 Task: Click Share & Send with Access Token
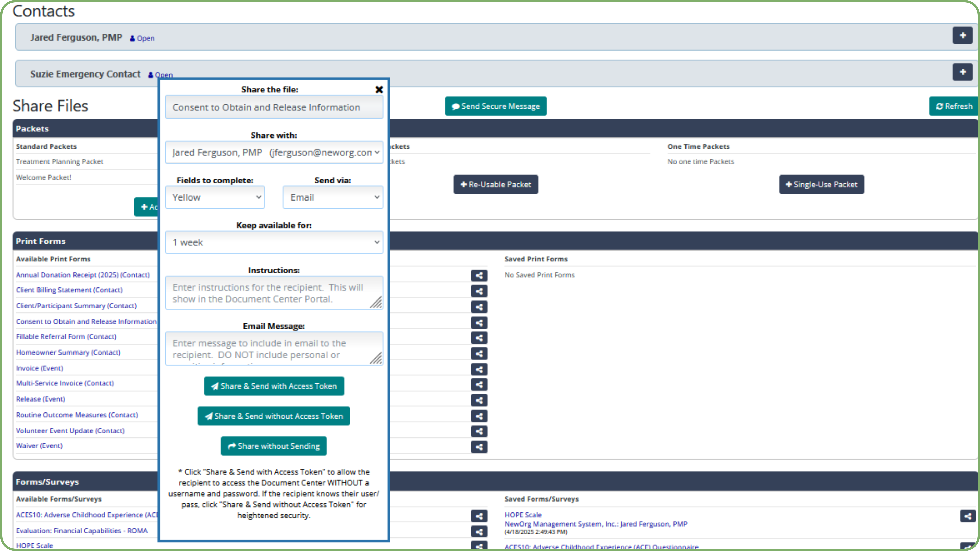pos(274,386)
